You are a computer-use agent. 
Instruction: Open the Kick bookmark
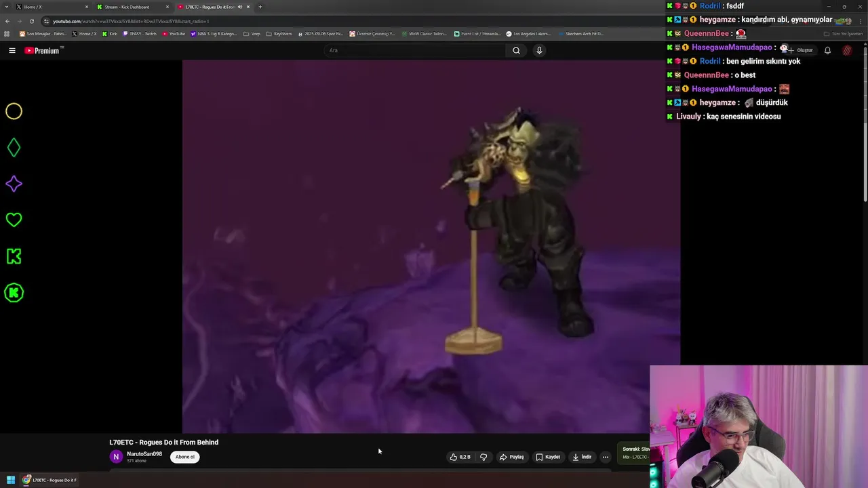click(110, 33)
